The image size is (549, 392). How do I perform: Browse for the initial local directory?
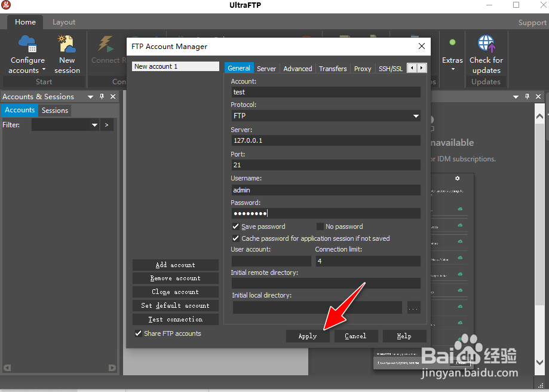413,308
